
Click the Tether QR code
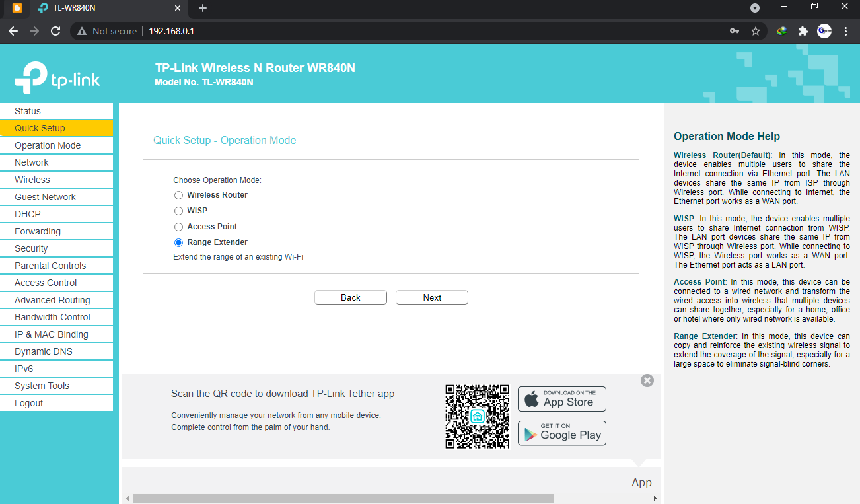478,417
